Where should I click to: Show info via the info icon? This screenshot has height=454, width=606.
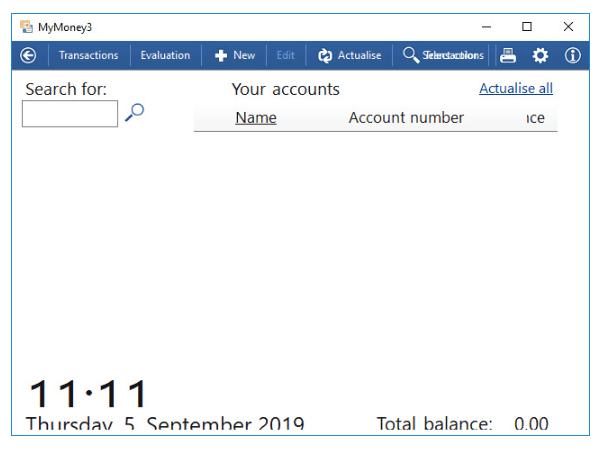[x=572, y=56]
